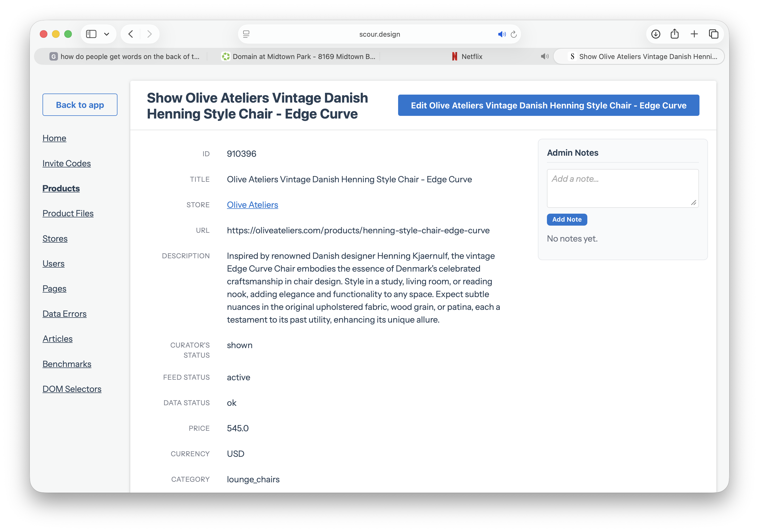Screen dimensions: 759x532
Task: Mute audio via address bar speaker icon
Action: (x=501, y=34)
